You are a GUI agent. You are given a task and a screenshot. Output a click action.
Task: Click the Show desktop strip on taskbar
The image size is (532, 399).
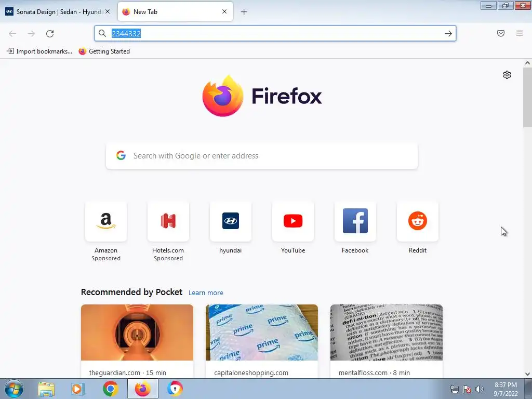(x=528, y=389)
